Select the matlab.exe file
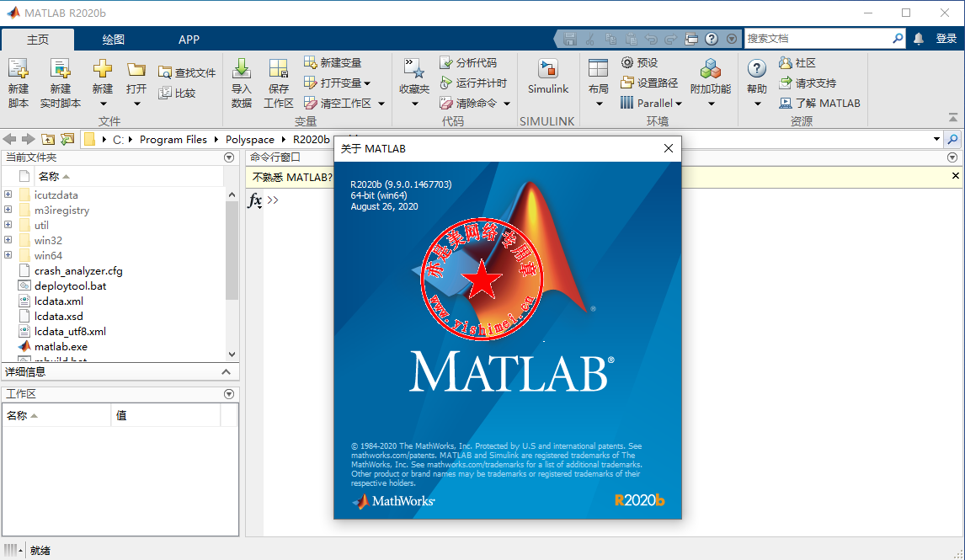965x560 pixels. point(61,346)
